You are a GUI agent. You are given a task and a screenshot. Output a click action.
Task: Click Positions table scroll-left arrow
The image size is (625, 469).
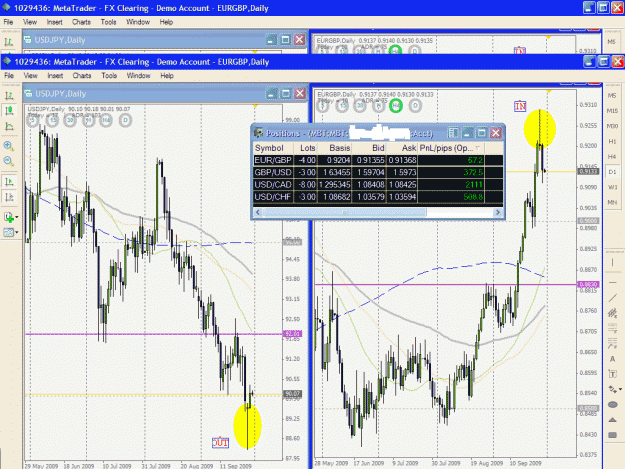pyautogui.click(x=258, y=212)
